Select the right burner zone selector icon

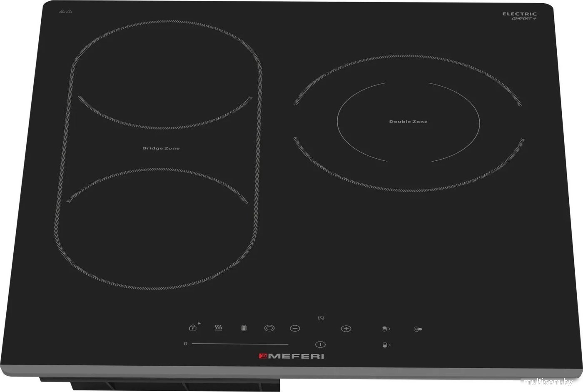click(418, 329)
